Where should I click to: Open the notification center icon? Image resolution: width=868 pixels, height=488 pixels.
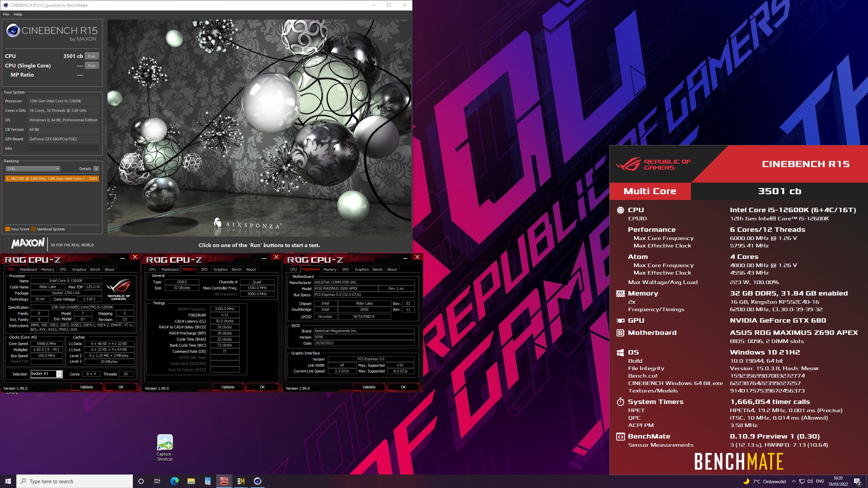[857, 481]
